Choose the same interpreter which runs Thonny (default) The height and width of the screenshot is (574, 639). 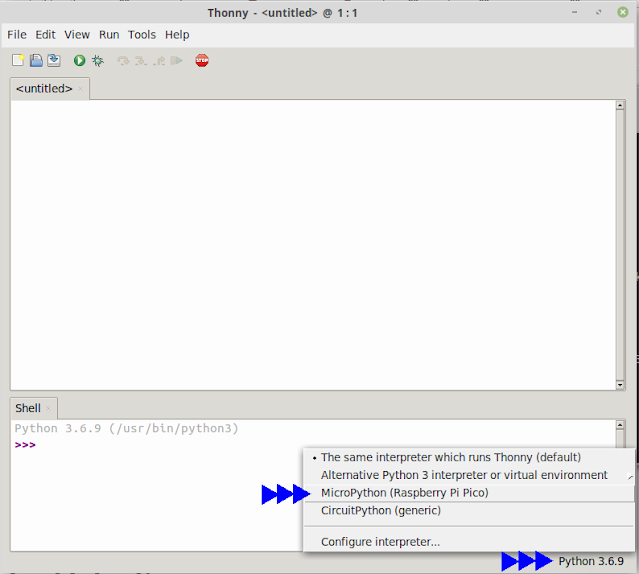click(469, 457)
